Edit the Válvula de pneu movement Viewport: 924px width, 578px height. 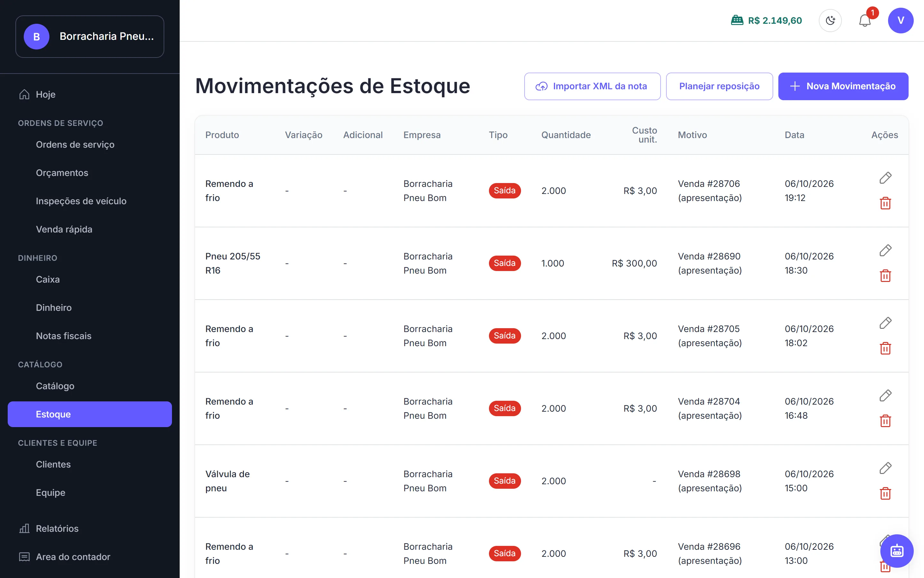[x=885, y=468]
